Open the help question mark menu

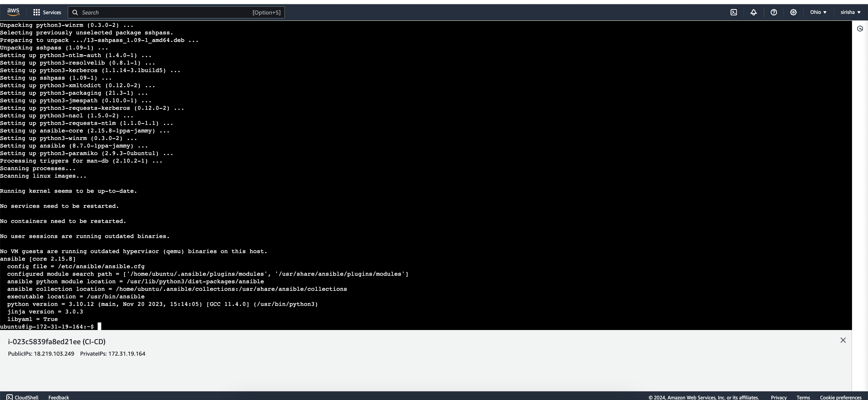pos(774,12)
